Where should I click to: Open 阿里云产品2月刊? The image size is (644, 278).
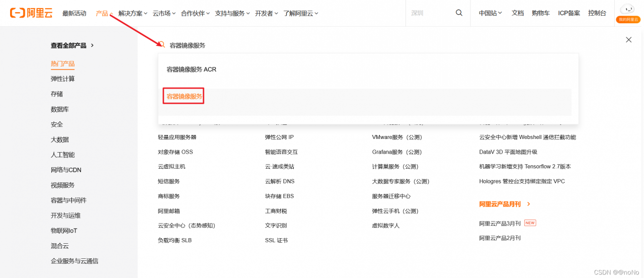click(500, 238)
